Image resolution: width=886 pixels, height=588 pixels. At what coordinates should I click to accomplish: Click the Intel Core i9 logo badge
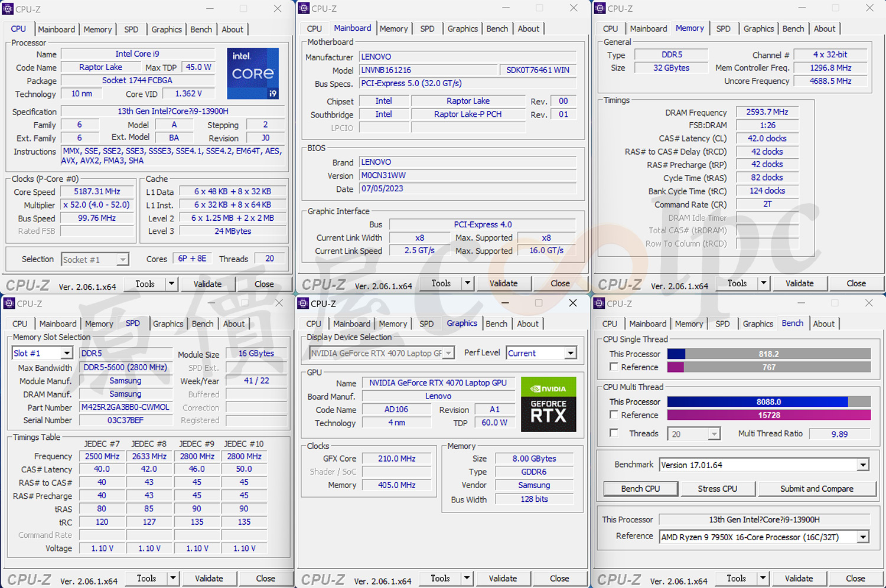(x=253, y=73)
